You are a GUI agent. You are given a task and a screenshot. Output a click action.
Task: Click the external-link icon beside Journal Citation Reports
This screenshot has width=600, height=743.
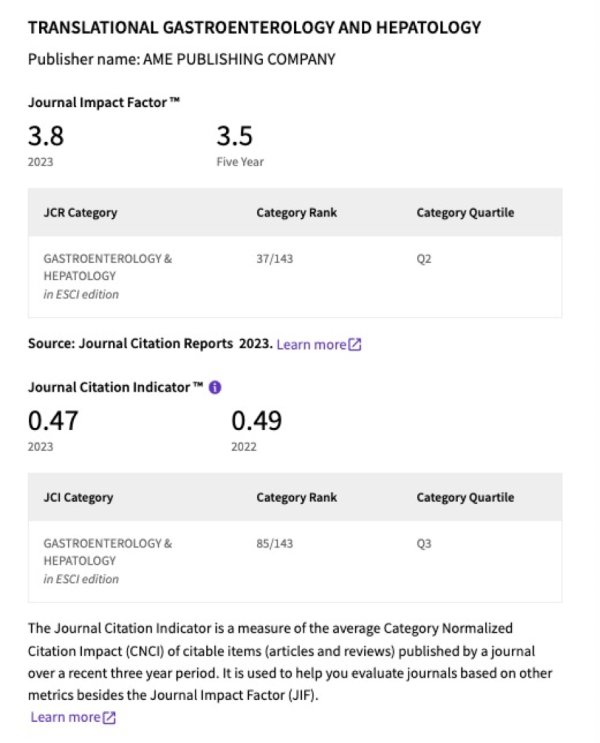tap(355, 344)
